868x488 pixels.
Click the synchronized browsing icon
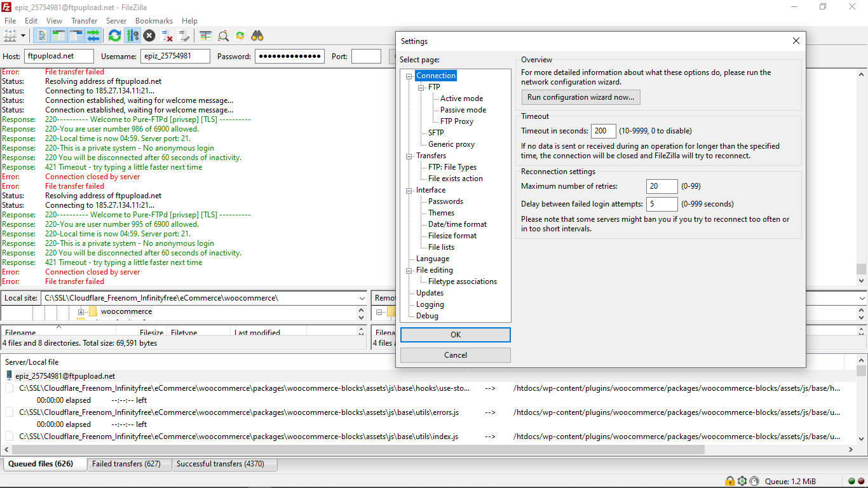(240, 36)
